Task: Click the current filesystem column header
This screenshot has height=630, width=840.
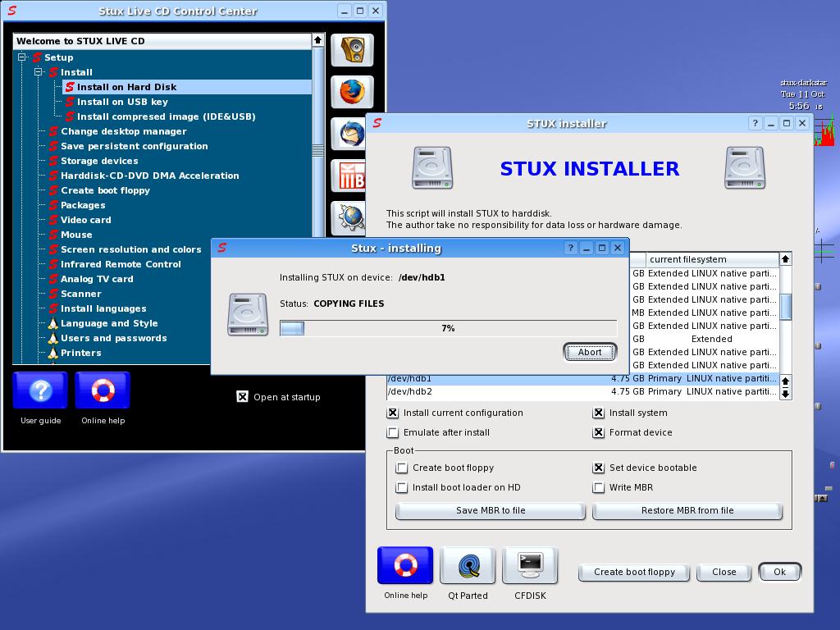Action: pyautogui.click(x=712, y=259)
